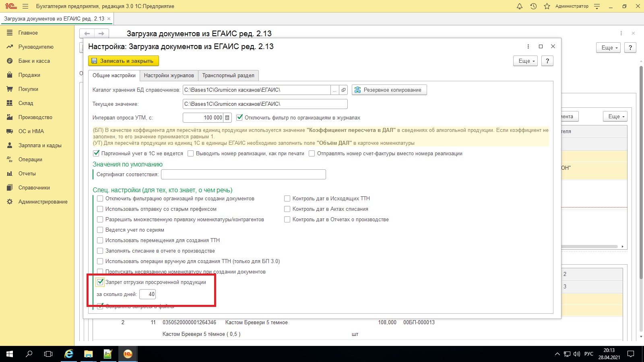Toggle Отключить фильтрацию организаций при создани документов

(x=100, y=198)
